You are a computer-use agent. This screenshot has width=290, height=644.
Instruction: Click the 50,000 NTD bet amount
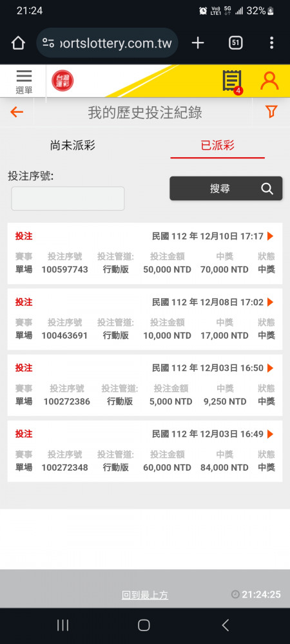pyautogui.click(x=167, y=270)
